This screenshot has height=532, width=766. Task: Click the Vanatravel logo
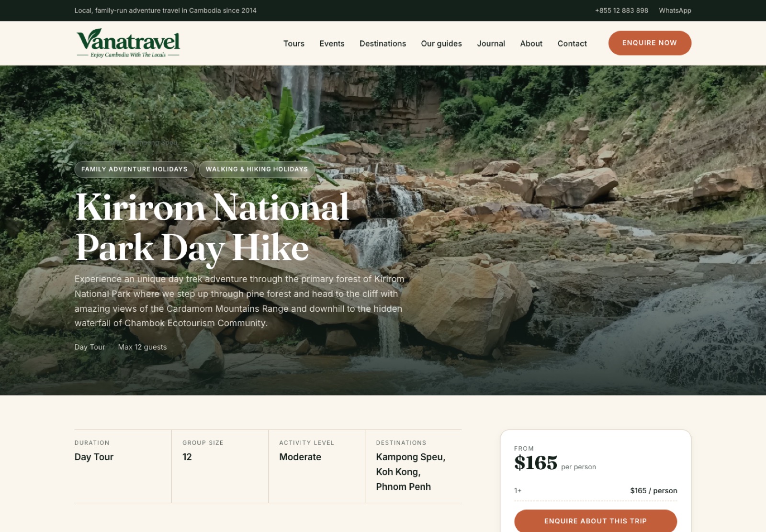(128, 43)
